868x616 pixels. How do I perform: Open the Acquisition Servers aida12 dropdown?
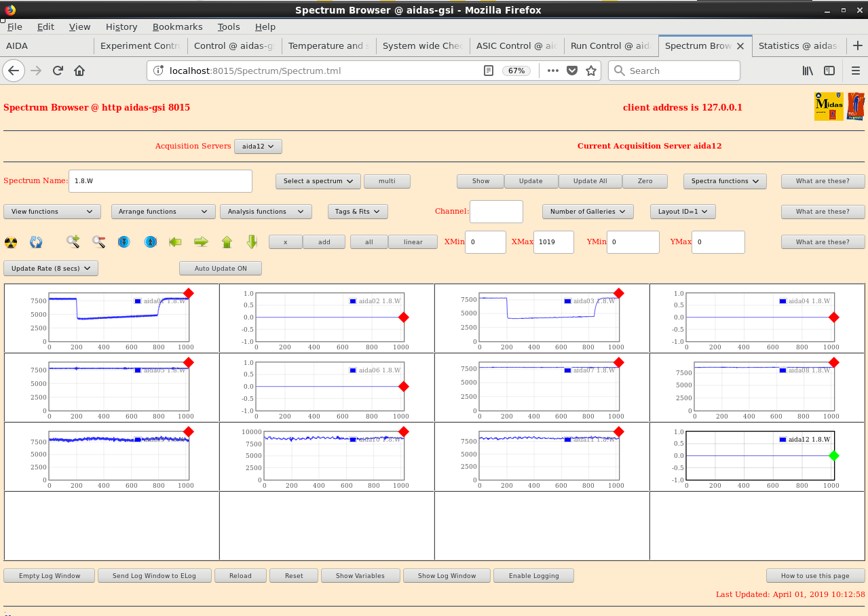258,147
